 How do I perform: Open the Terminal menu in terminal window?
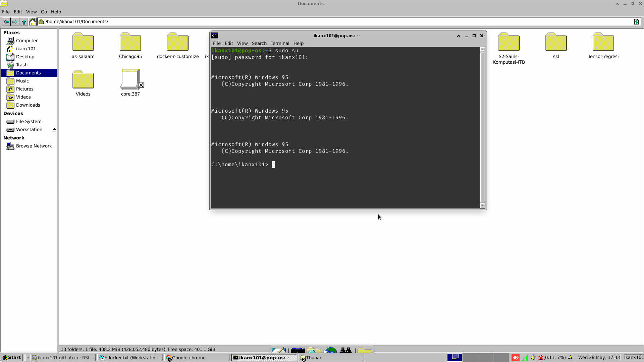coord(280,43)
